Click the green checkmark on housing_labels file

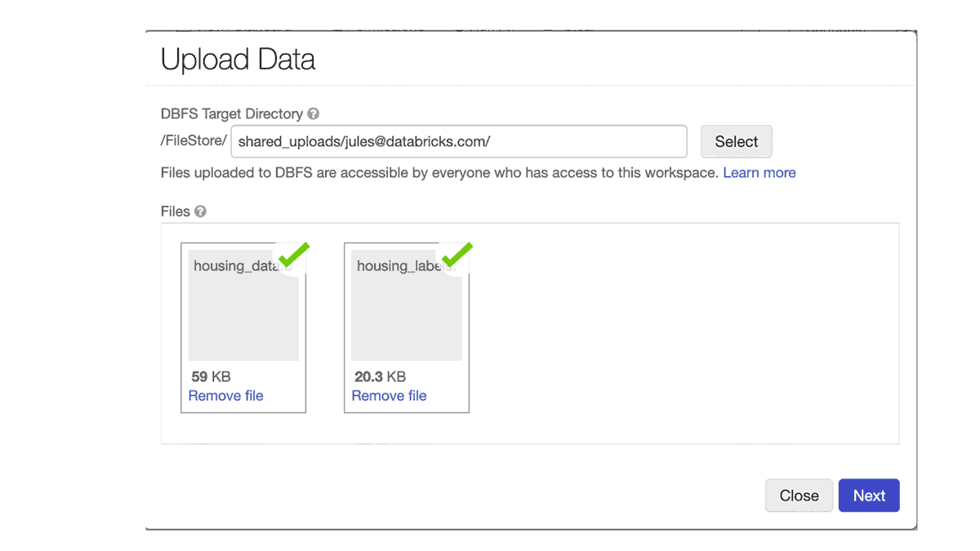tap(457, 255)
